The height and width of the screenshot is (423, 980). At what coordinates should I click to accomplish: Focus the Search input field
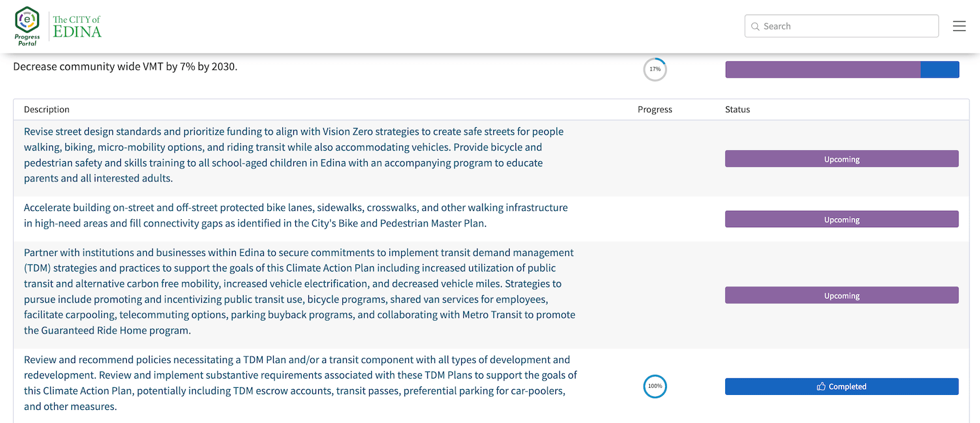pos(841,26)
